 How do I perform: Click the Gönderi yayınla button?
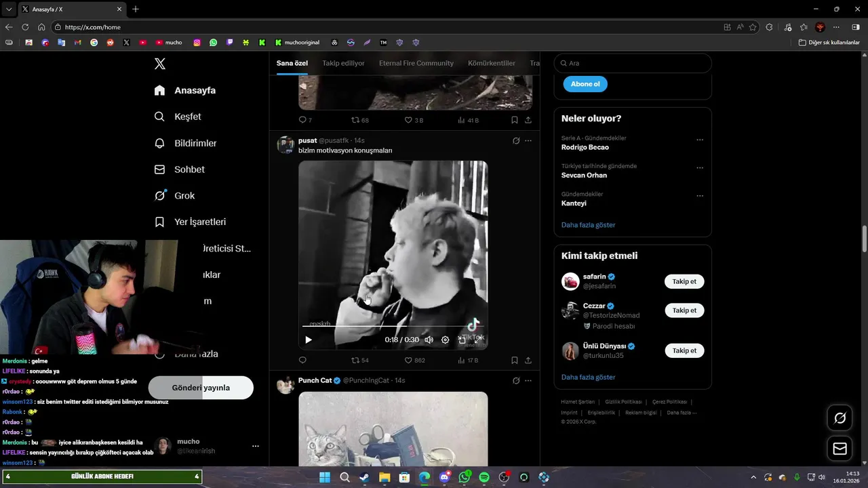click(201, 388)
